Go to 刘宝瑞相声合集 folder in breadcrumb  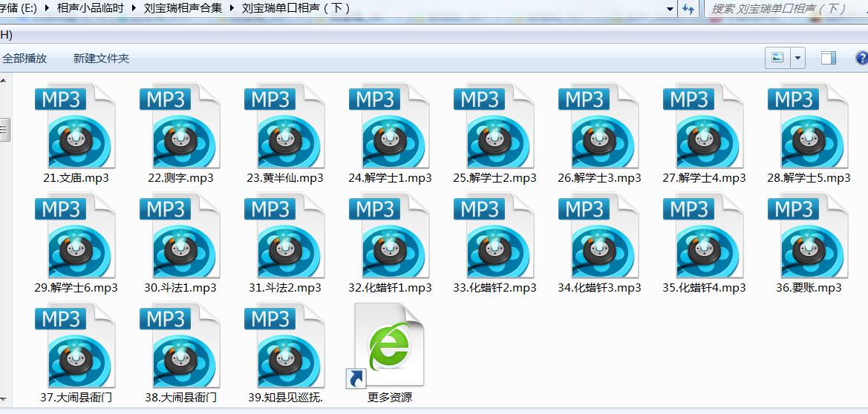point(183,8)
